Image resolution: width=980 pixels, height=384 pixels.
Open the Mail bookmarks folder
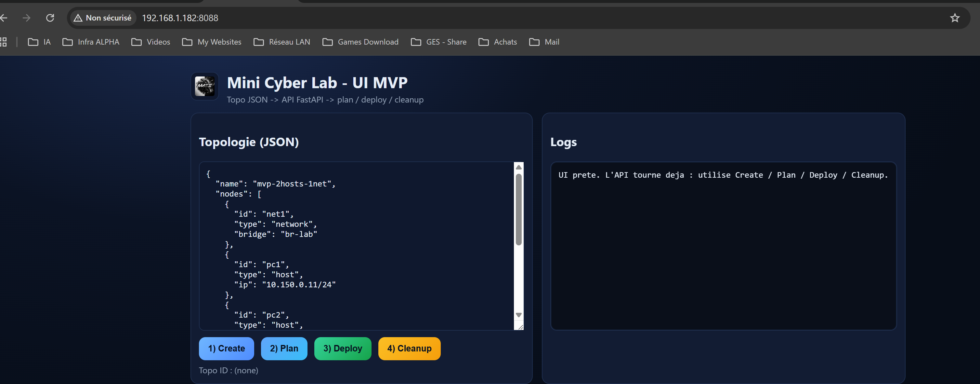(544, 42)
